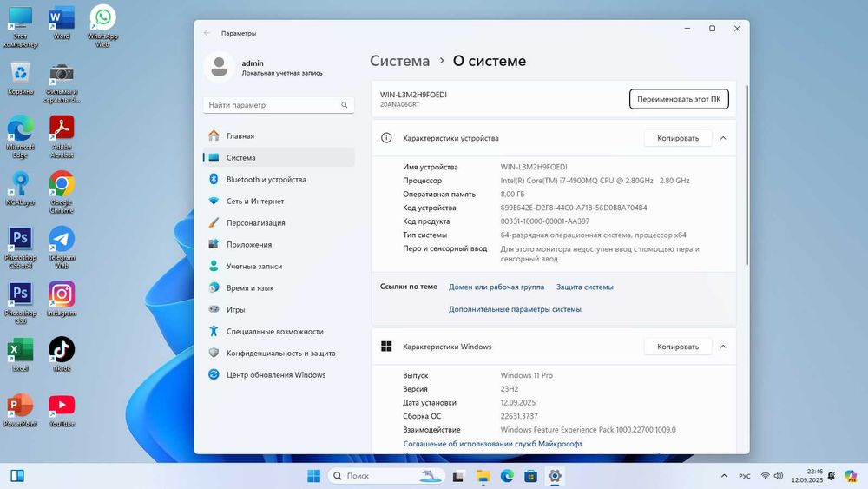868x489 pixels.
Task: Collapse Характеристики устройства section
Action: tap(723, 138)
